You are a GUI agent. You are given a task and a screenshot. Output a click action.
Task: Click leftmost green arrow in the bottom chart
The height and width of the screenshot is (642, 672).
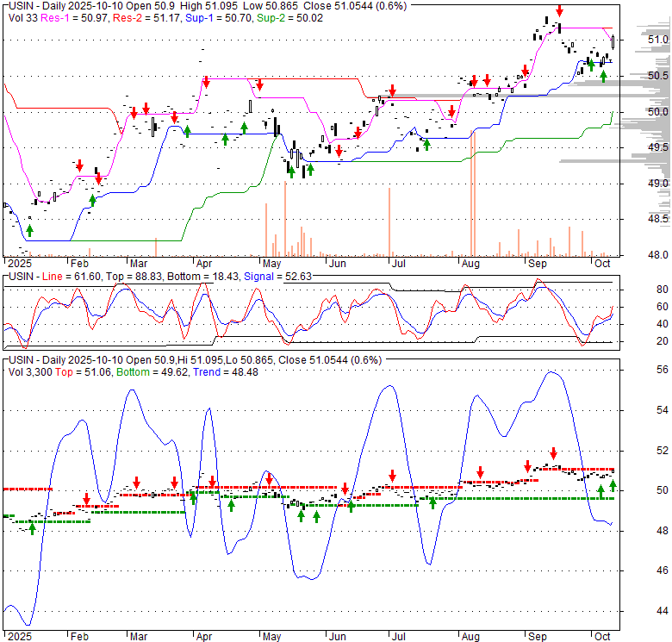tap(32, 528)
